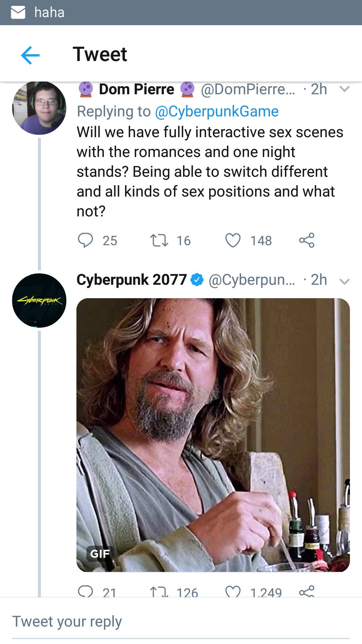Open Dom Pierre's profile name
362x644 pixels.
[136, 89]
